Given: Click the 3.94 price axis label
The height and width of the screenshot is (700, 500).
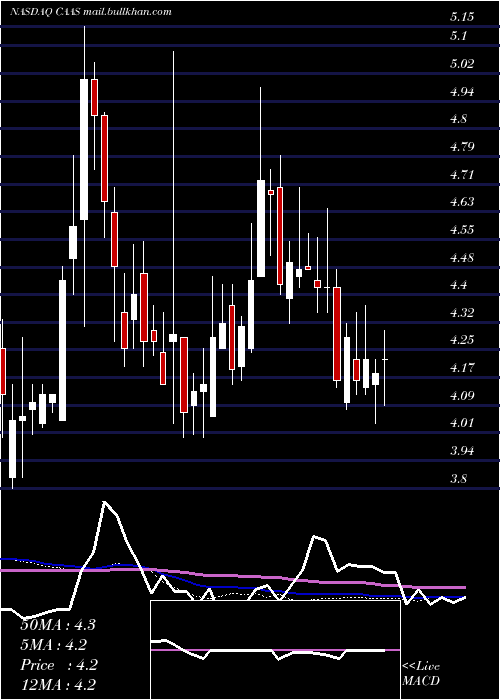Looking at the screenshot, I should tap(462, 451).
